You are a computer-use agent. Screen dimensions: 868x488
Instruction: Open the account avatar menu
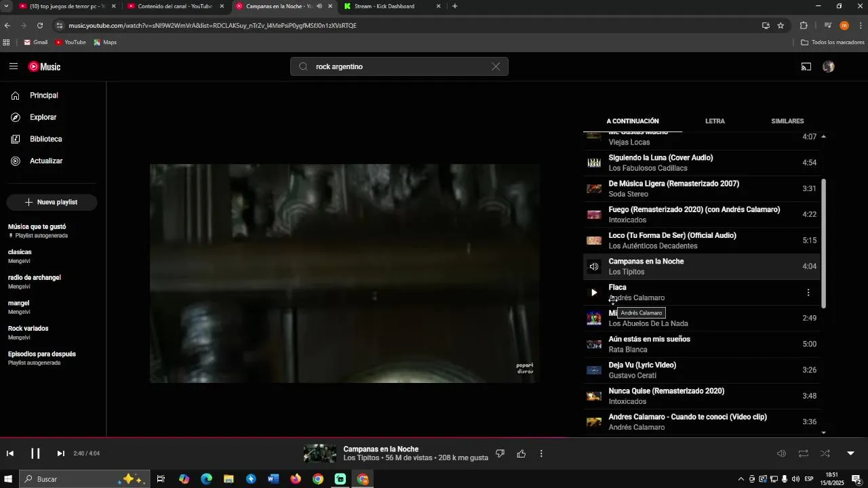pos(829,66)
